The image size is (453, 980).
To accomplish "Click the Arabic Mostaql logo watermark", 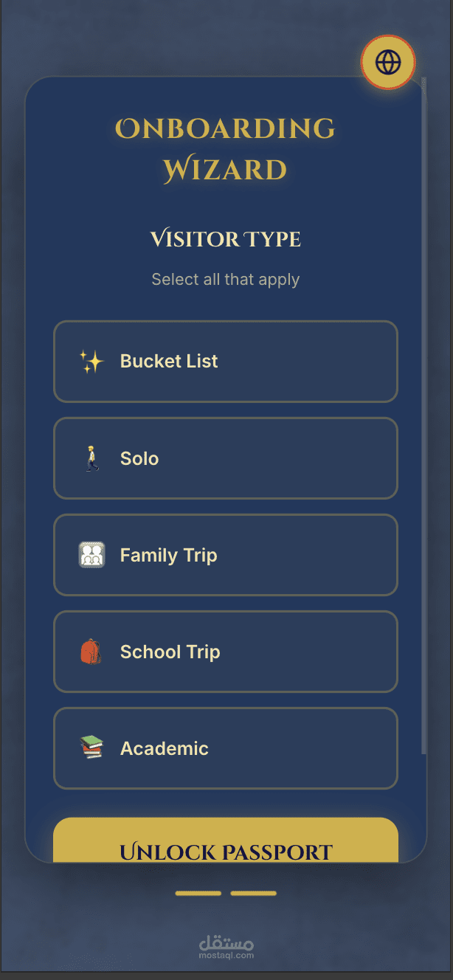I will click(226, 942).
